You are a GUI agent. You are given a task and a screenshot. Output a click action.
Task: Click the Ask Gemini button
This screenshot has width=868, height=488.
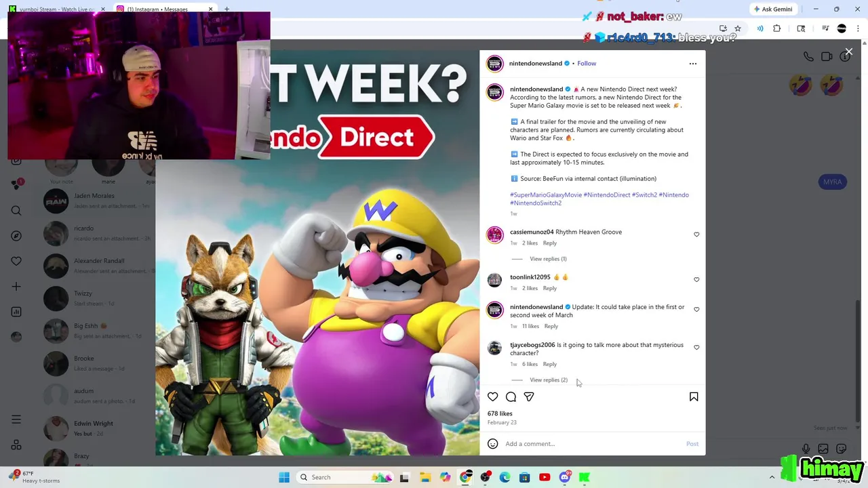772,9
